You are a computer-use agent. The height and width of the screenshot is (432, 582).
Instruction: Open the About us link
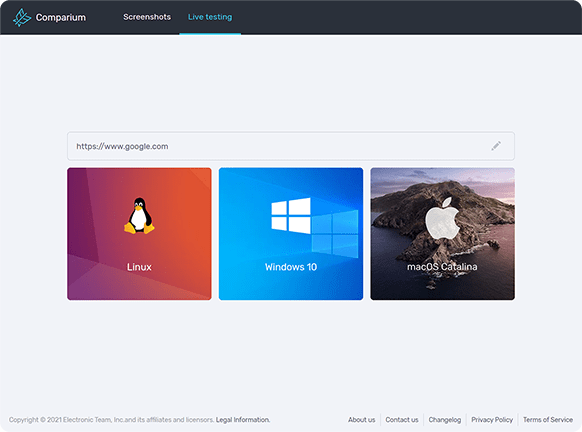pos(362,420)
